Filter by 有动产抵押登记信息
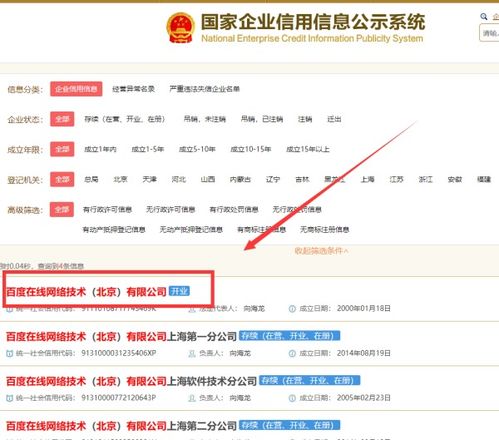Screen dimensions: 499x440 click(x=114, y=229)
